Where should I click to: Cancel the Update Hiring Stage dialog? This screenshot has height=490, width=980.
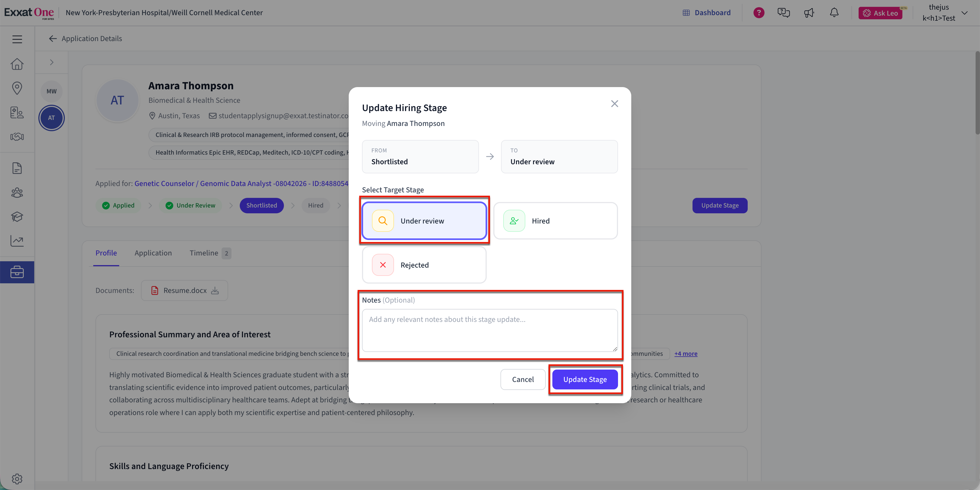(x=523, y=379)
